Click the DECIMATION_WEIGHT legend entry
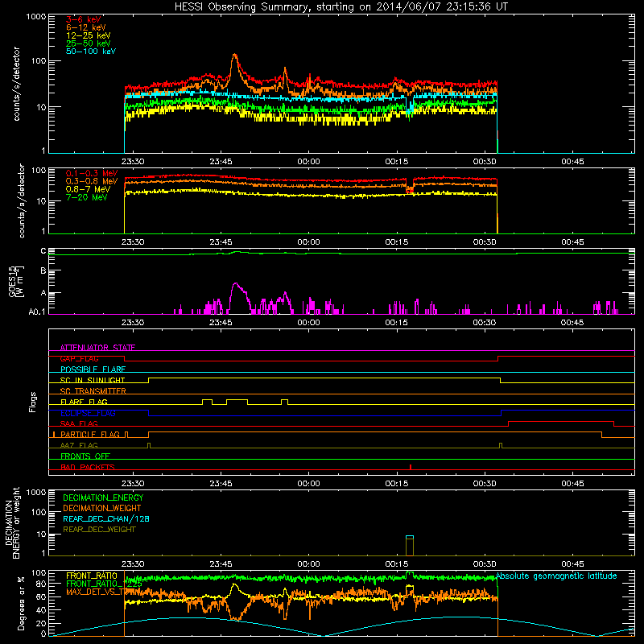Screen dimensions: 644x644 [102, 509]
